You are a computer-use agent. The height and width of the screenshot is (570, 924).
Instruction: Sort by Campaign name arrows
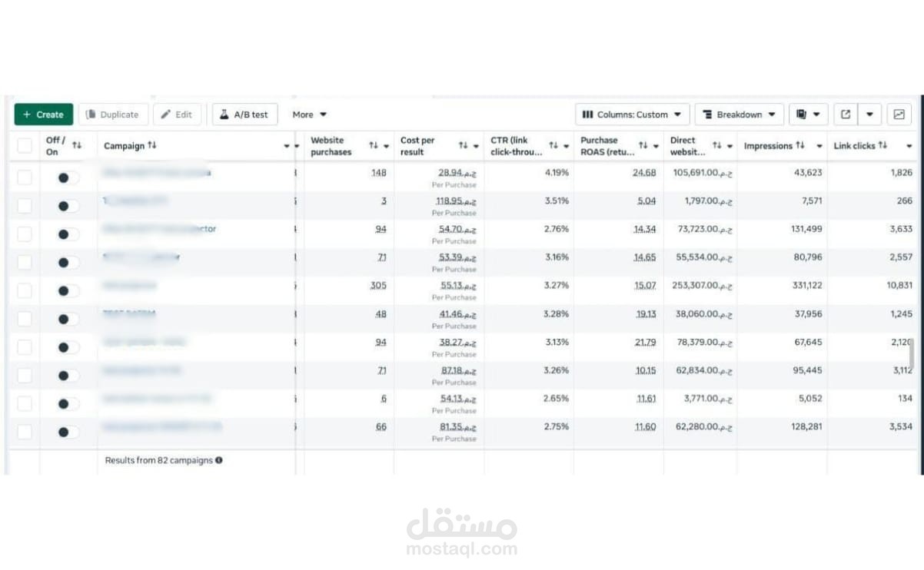[152, 145]
